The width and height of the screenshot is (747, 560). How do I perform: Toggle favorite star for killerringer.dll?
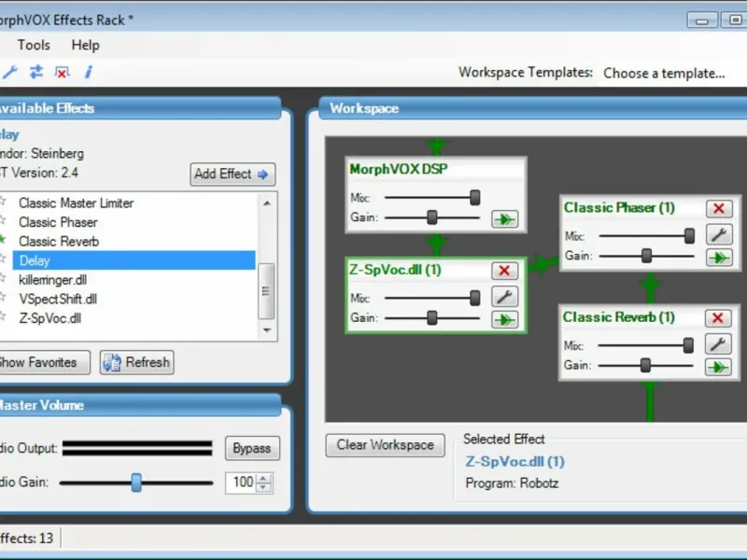coord(3,278)
